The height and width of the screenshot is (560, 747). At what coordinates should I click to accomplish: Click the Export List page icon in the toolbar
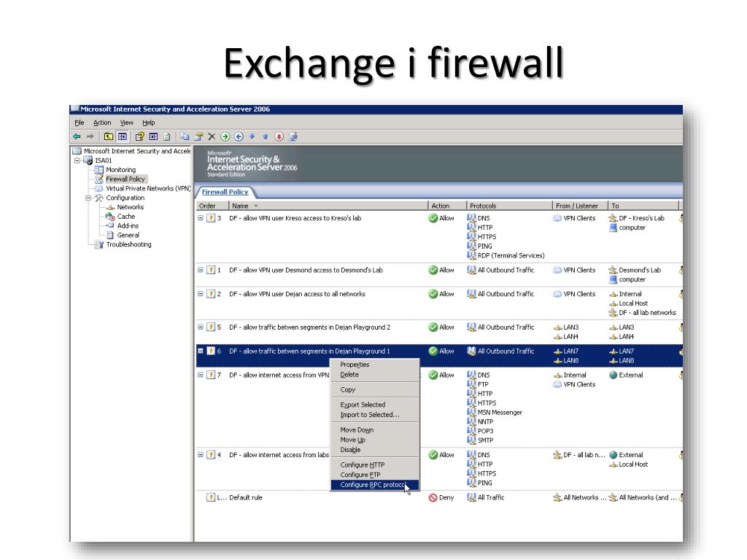click(167, 136)
